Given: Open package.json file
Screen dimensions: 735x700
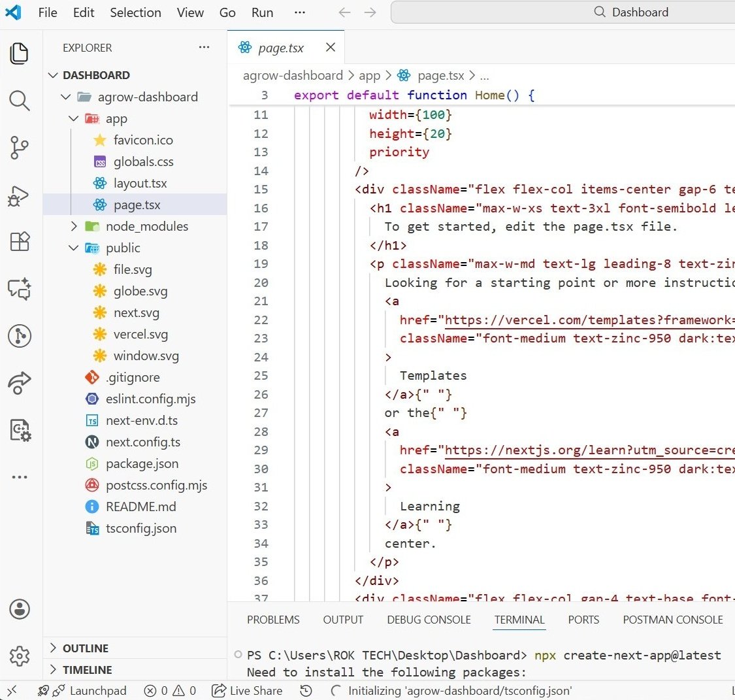Looking at the screenshot, I should (x=135, y=463).
